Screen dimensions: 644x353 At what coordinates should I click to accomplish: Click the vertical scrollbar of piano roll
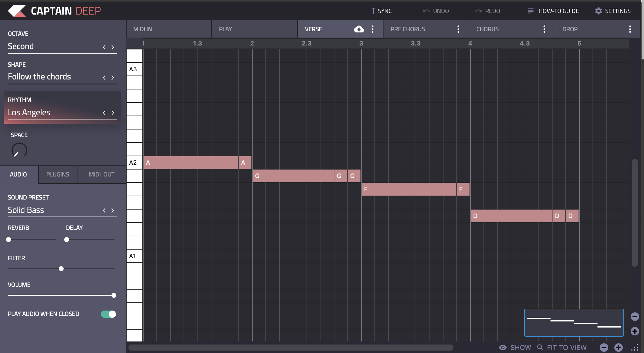(x=635, y=213)
